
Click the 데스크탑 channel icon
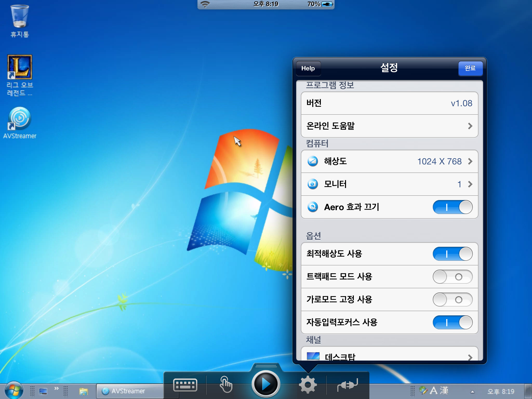[x=313, y=356]
